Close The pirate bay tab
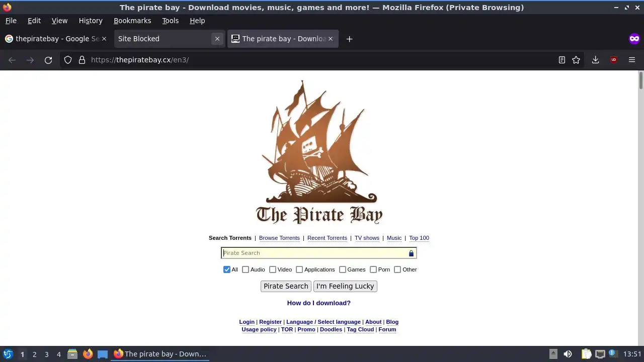644x362 pixels. [331, 39]
